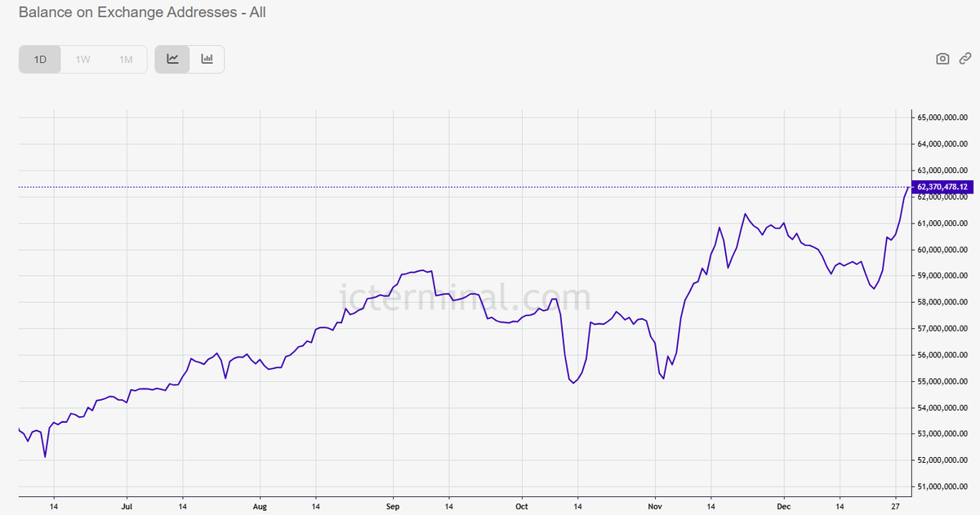Click the Aug date axis label
This screenshot has height=515, width=980.
pos(260,506)
